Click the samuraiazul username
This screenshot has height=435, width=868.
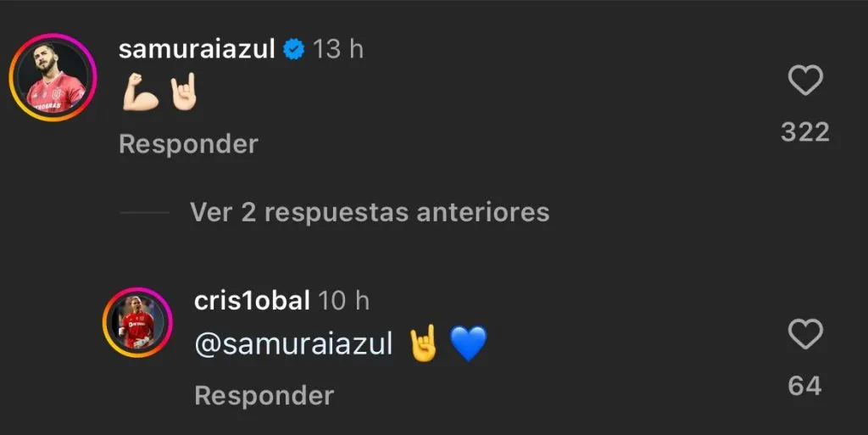(197, 49)
